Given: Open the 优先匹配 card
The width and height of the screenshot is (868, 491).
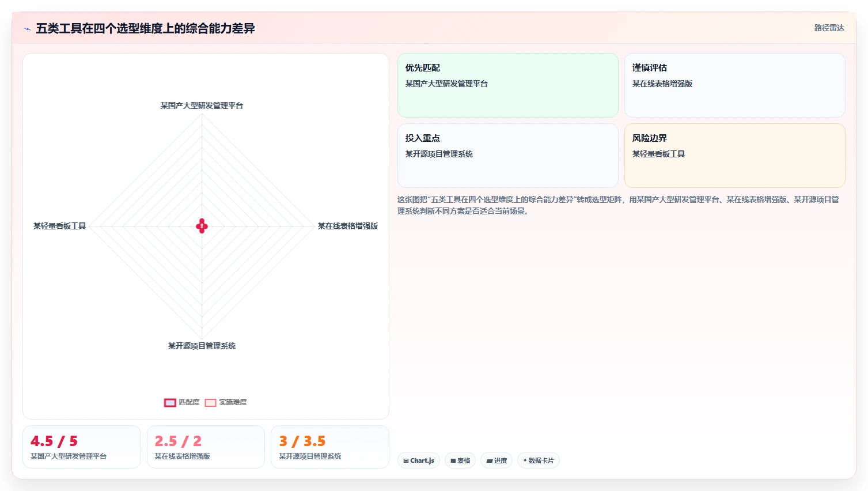Looking at the screenshot, I should tap(507, 85).
